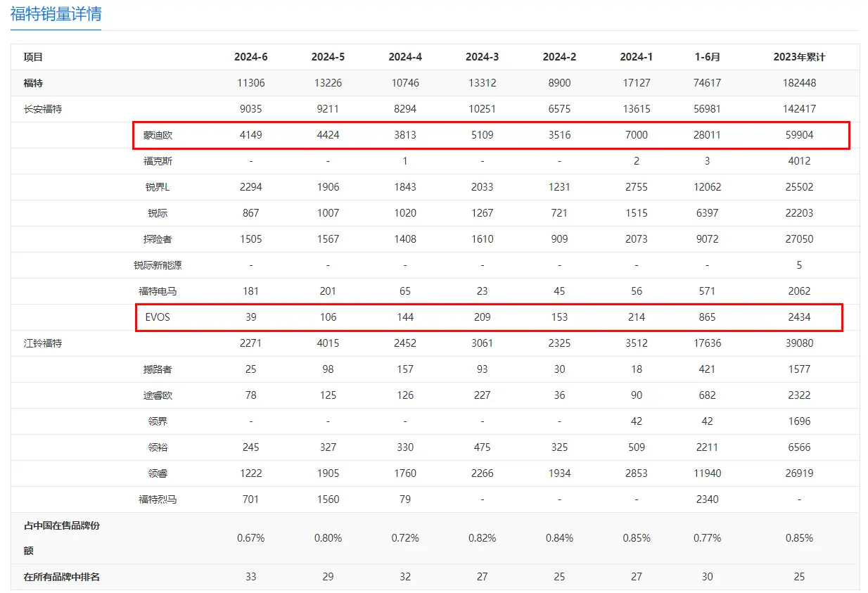Click 领睿 half-year value 11940
This screenshot has width=868, height=593.
707,473
